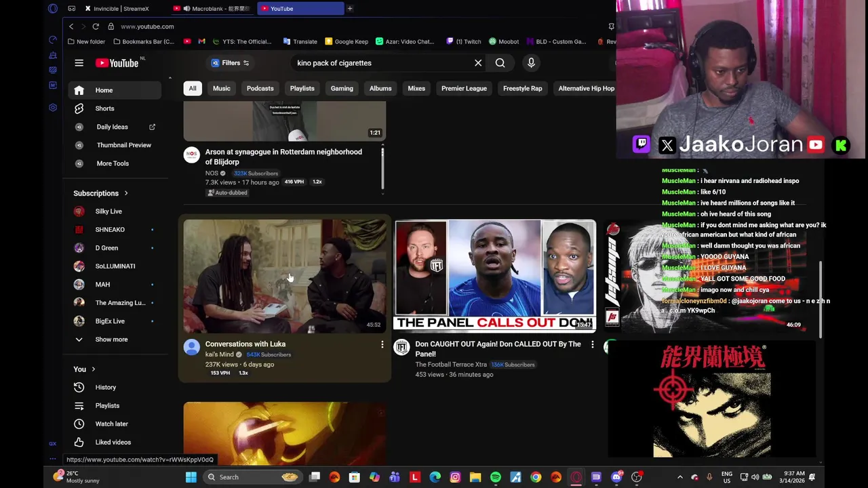Click the www.youtube.com address bar
The width and height of the screenshot is (868, 488).
[x=147, y=26]
